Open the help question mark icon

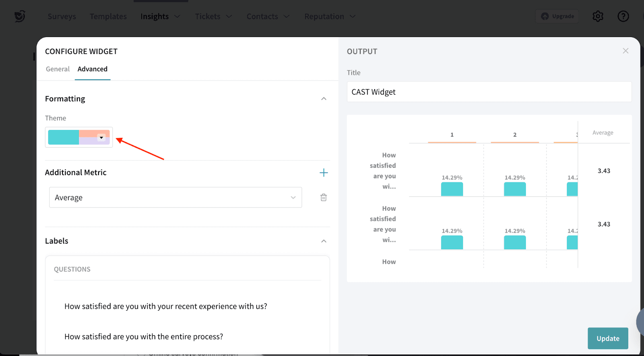(623, 16)
